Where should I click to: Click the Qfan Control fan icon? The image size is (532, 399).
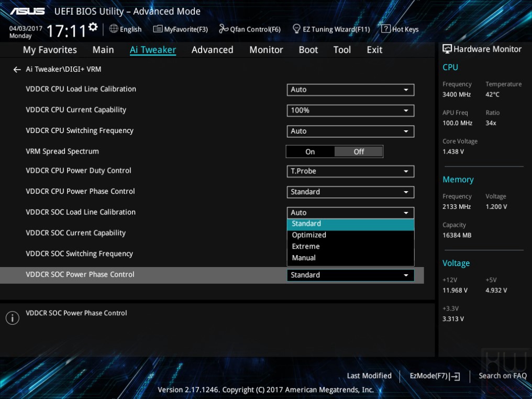(x=224, y=29)
